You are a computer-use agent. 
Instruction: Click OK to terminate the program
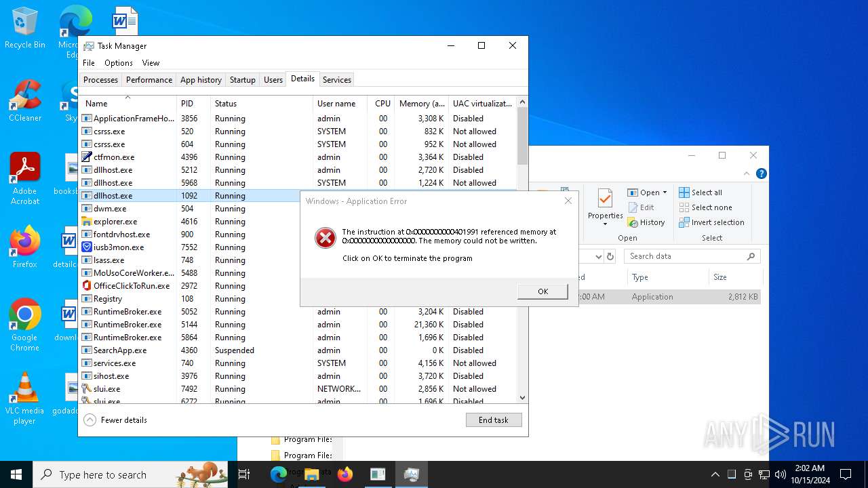(x=542, y=291)
